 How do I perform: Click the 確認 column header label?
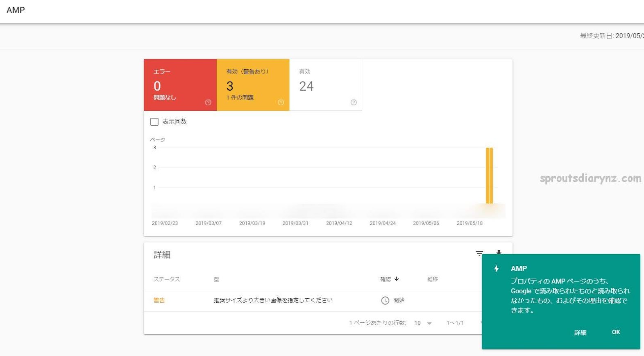coord(385,279)
